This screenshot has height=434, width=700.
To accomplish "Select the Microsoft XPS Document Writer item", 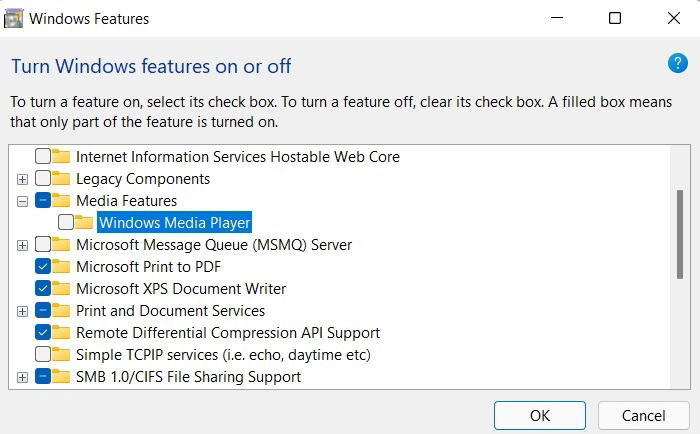I will click(x=181, y=289).
